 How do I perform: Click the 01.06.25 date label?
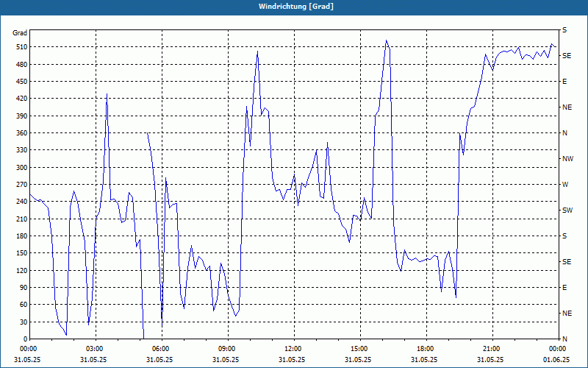(x=556, y=359)
